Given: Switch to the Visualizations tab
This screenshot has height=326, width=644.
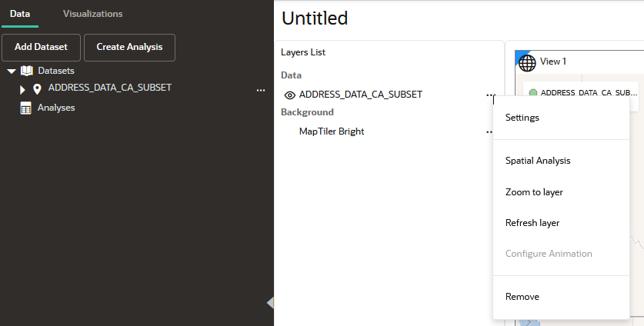Looking at the screenshot, I should 92,14.
